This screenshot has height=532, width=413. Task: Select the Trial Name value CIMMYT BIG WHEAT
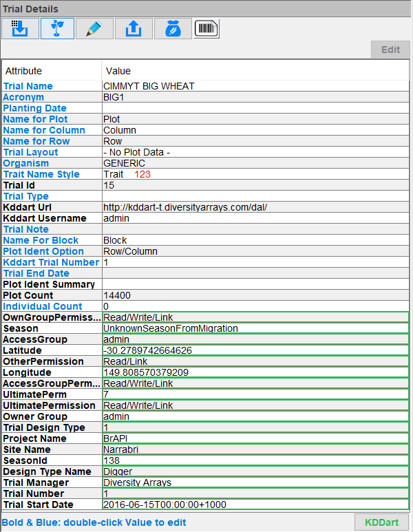[x=255, y=86]
